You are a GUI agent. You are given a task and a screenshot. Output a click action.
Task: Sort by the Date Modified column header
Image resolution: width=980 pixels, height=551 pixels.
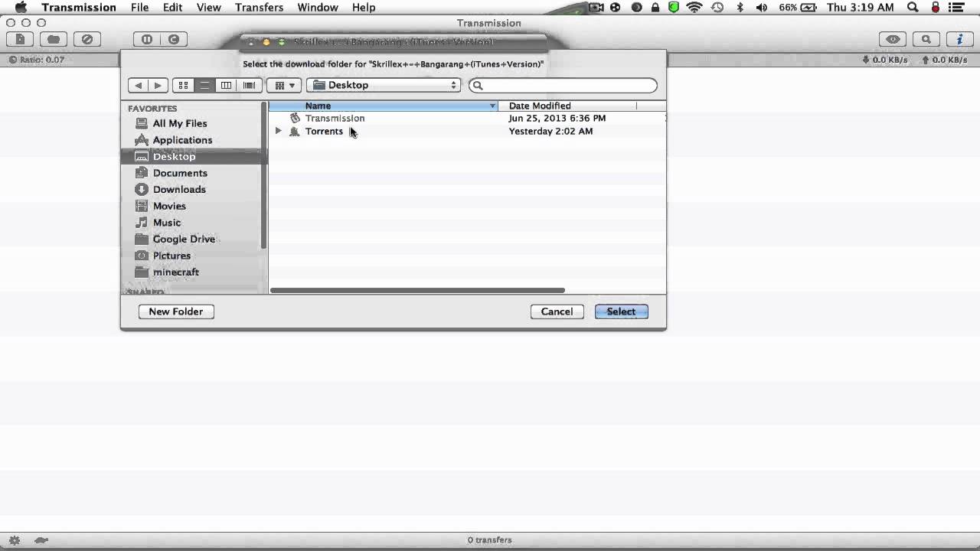567,106
